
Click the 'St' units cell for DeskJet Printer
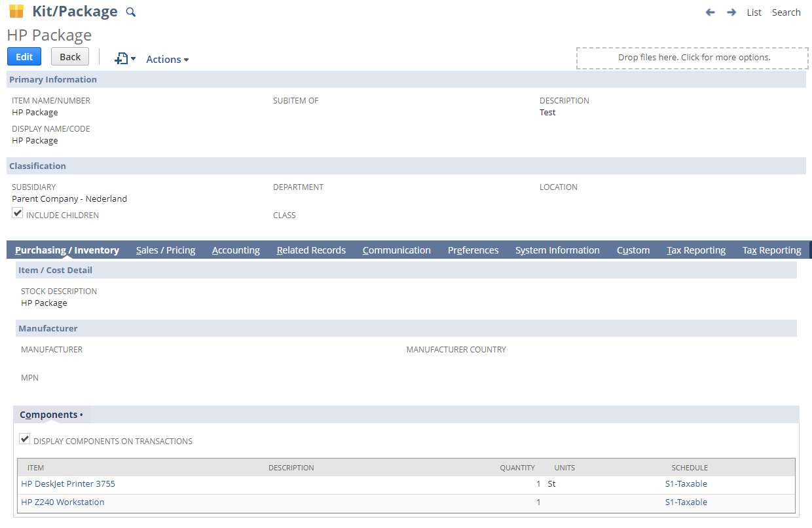[x=551, y=484]
